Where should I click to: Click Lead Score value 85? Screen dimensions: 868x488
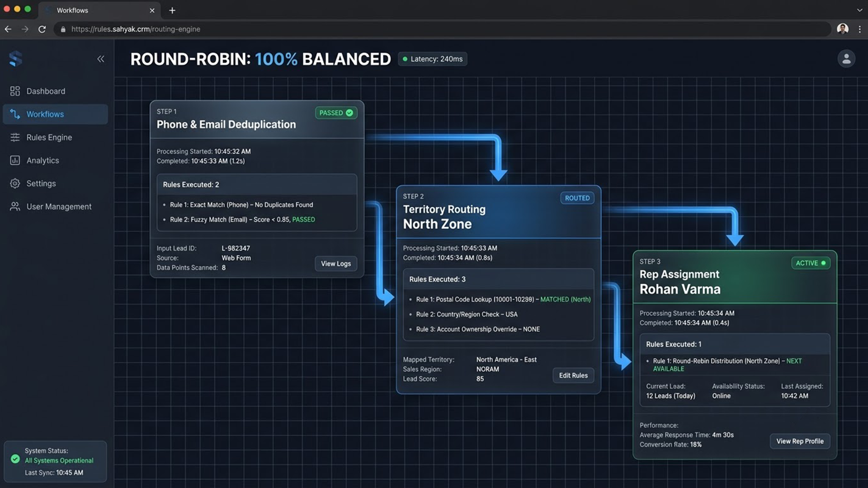pos(480,379)
